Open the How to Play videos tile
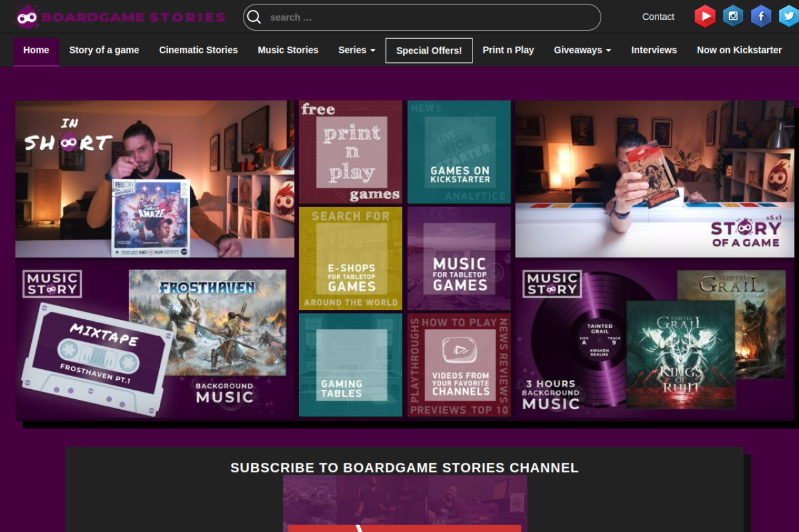 [x=459, y=365]
